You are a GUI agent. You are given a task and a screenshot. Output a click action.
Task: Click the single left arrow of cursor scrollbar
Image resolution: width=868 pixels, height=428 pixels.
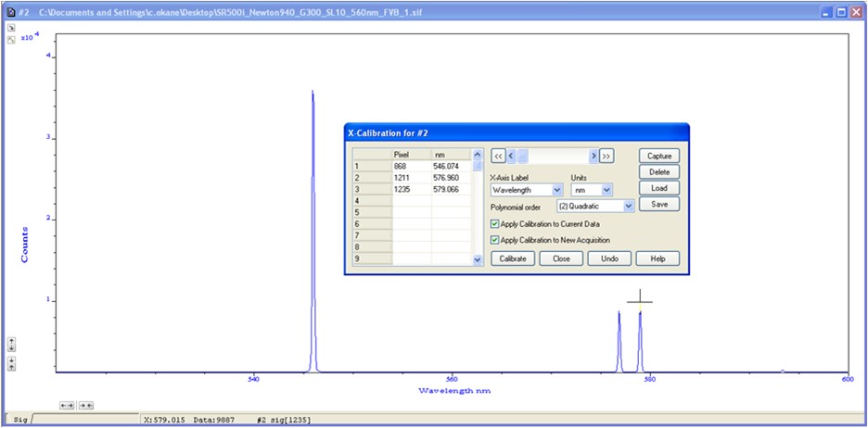click(512, 157)
